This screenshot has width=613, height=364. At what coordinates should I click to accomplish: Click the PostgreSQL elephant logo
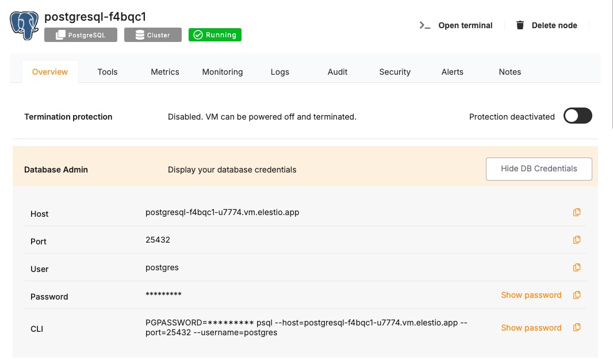(24, 25)
